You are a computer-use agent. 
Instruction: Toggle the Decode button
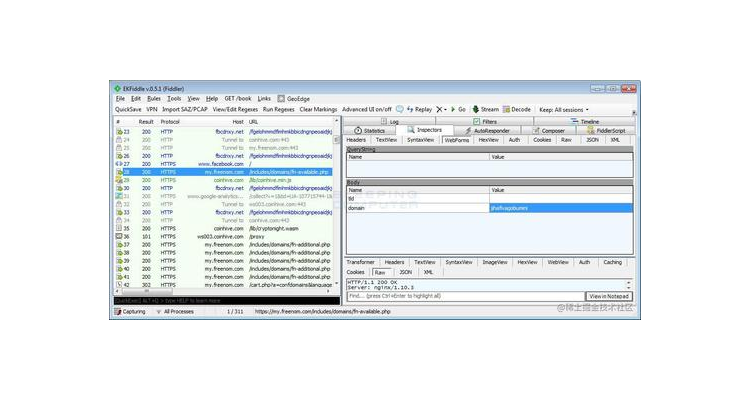pyautogui.click(x=517, y=109)
